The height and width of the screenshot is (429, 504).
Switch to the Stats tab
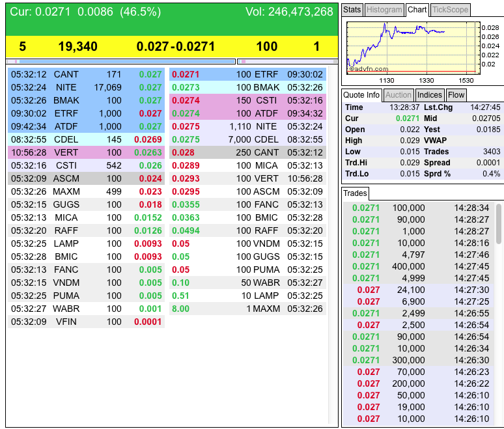click(352, 10)
